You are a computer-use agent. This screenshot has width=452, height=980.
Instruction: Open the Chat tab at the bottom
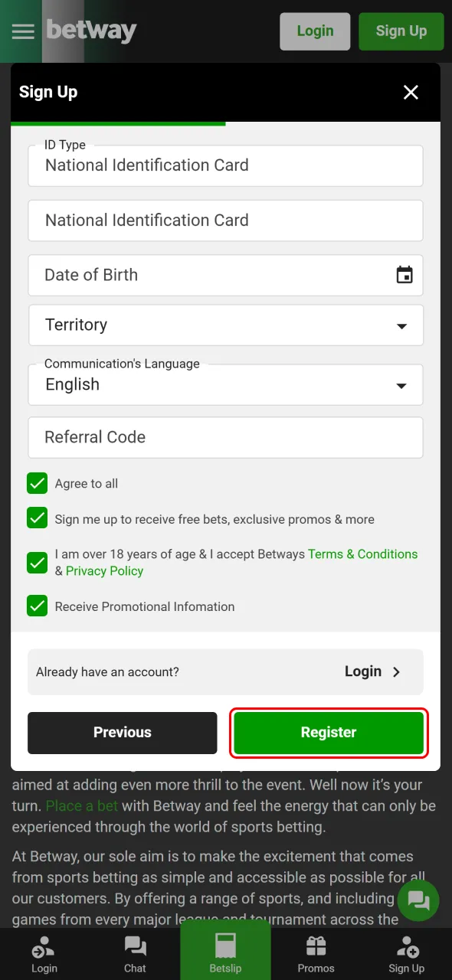click(x=135, y=953)
